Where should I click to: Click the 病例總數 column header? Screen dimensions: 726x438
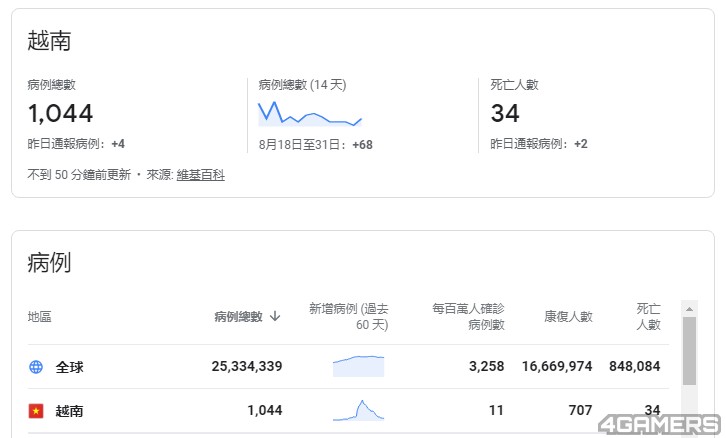click(x=238, y=317)
